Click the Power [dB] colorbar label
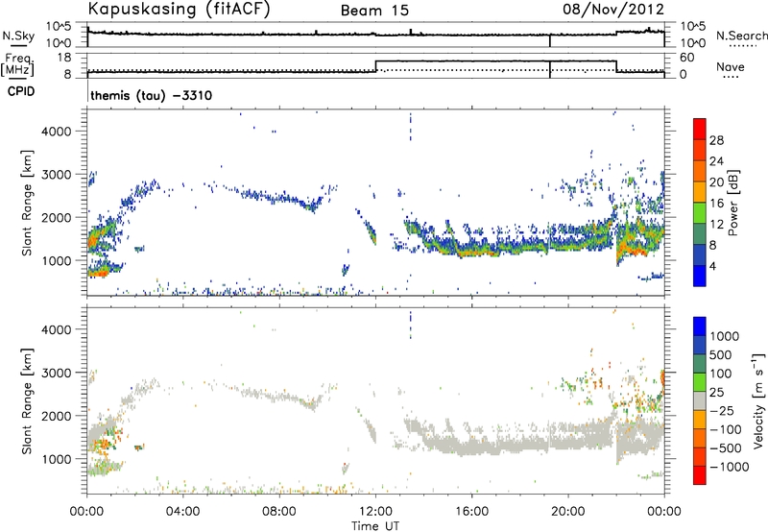The image size is (768, 532). click(x=733, y=203)
